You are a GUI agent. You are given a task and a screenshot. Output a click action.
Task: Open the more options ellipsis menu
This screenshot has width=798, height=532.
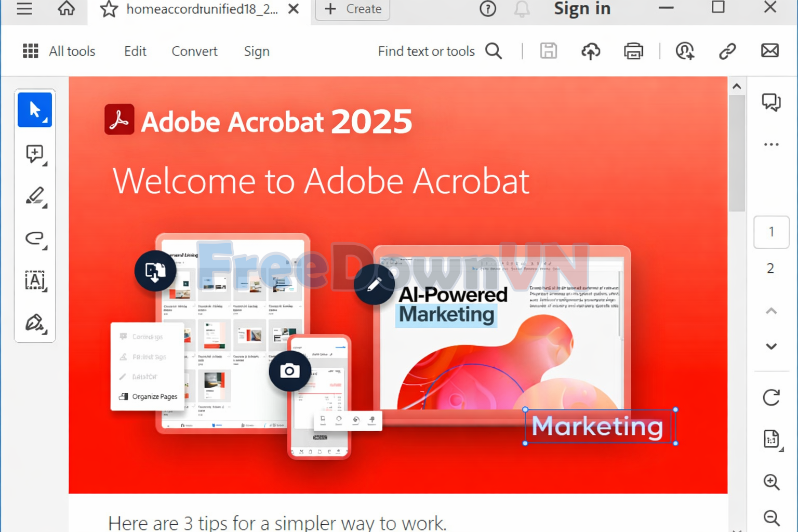pyautogui.click(x=771, y=144)
